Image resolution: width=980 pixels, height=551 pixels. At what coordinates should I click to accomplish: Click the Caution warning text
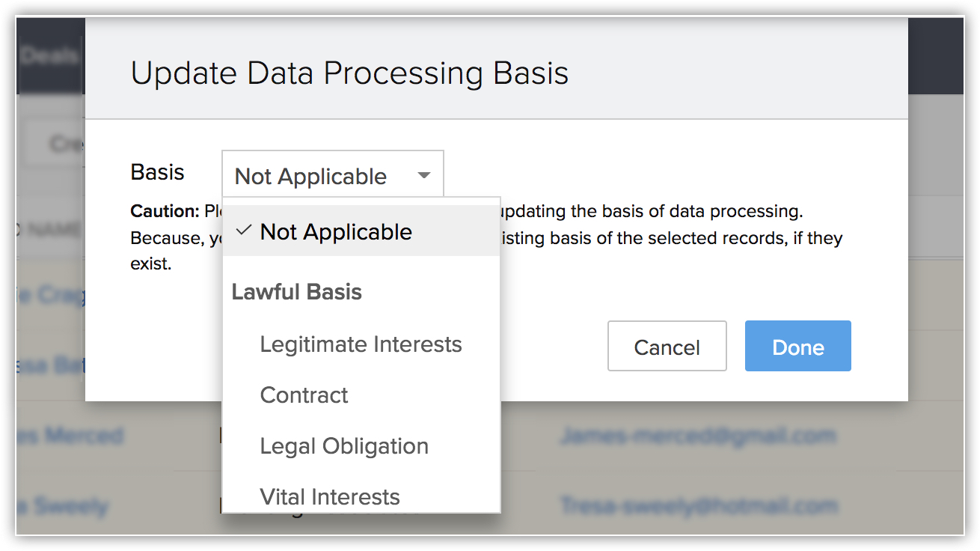(x=165, y=211)
